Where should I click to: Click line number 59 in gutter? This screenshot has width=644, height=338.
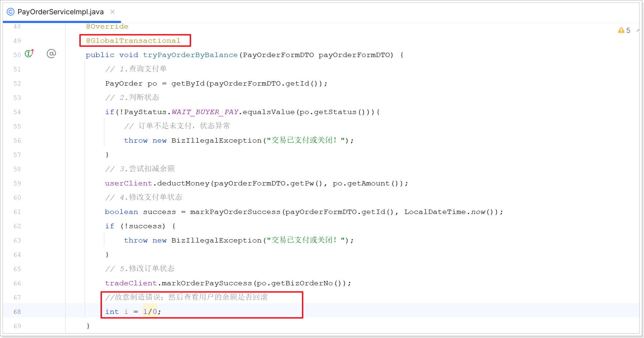click(17, 183)
